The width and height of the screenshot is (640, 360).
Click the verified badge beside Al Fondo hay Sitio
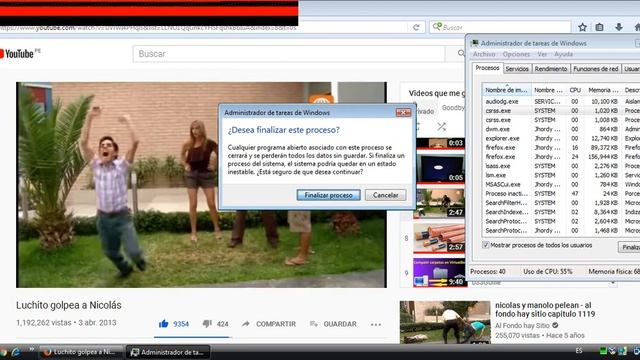pyautogui.click(x=555, y=325)
